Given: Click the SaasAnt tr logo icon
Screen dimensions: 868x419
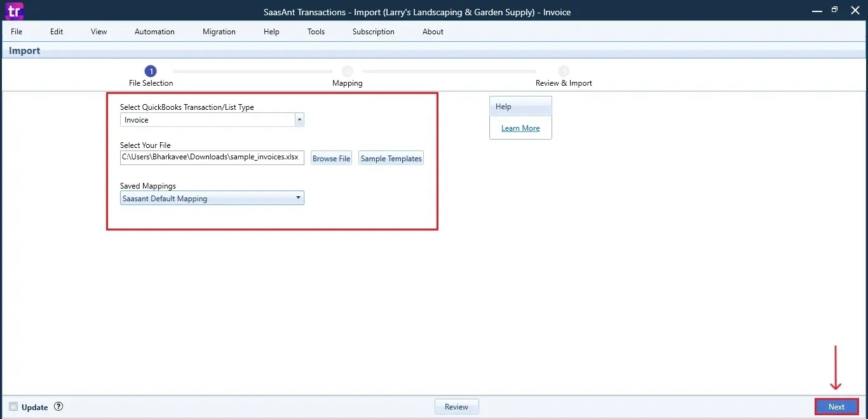Looking at the screenshot, I should click(13, 11).
